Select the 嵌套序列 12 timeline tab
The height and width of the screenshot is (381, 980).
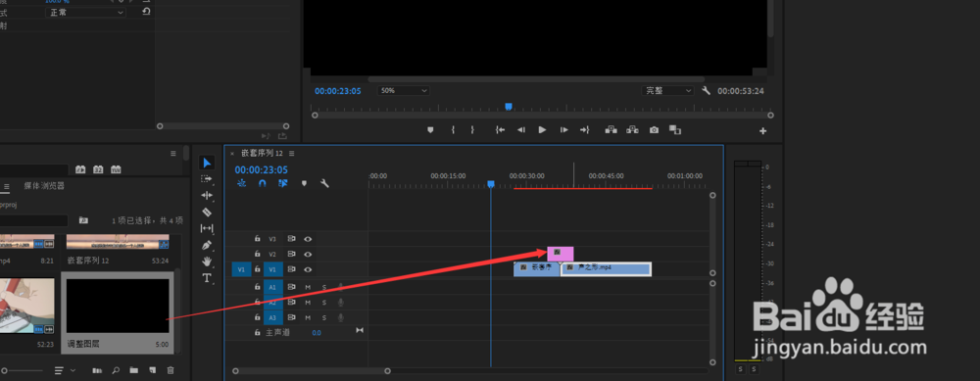tap(262, 153)
